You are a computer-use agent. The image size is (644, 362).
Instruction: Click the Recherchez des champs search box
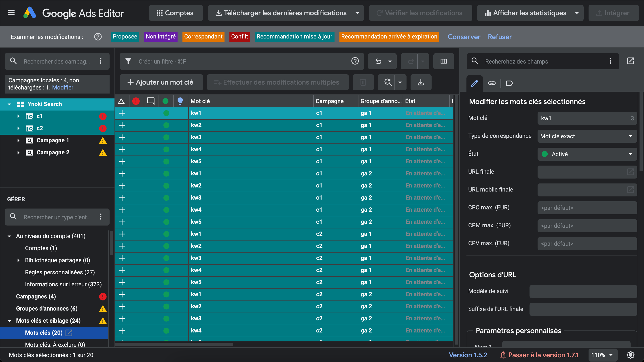pos(542,61)
